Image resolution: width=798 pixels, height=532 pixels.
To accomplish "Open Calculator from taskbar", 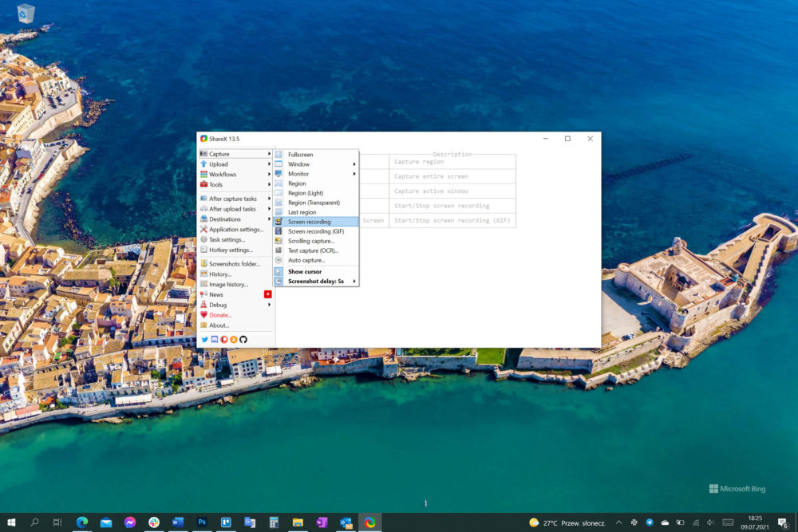I will (274, 522).
